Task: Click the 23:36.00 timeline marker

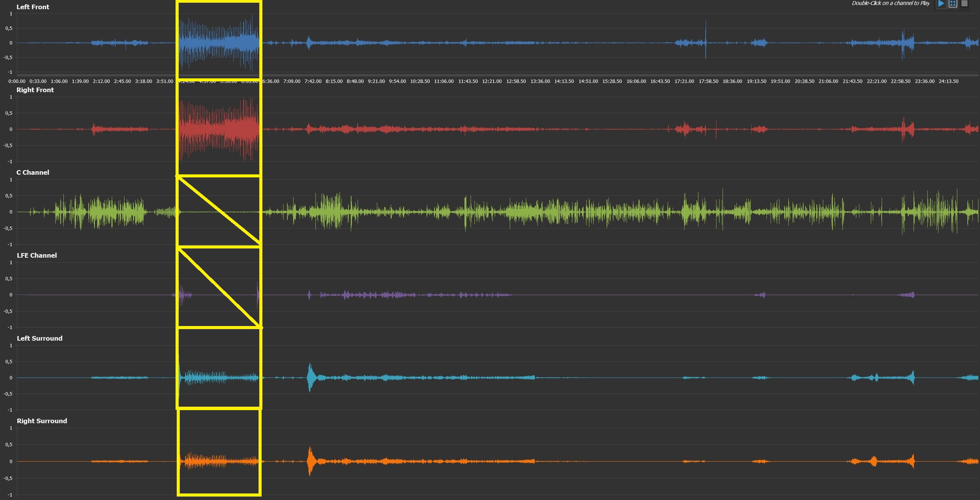Action: coord(924,81)
